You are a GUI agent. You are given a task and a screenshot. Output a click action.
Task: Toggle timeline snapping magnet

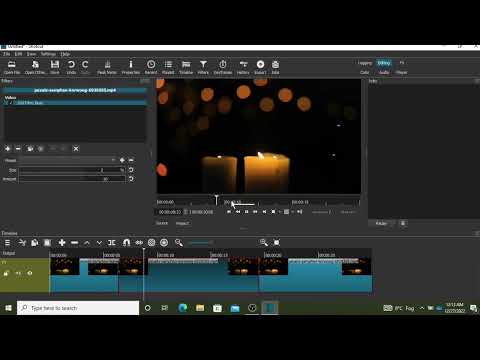tap(126, 243)
